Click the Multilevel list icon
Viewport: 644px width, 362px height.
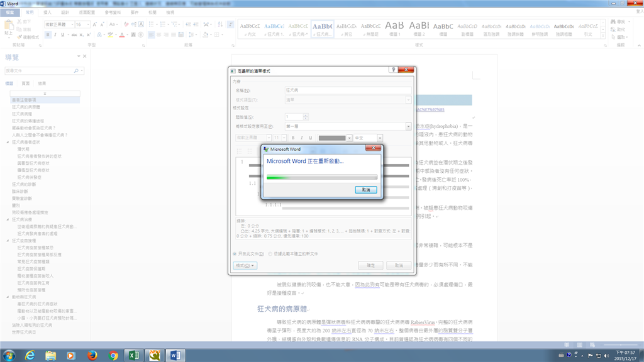click(x=175, y=25)
